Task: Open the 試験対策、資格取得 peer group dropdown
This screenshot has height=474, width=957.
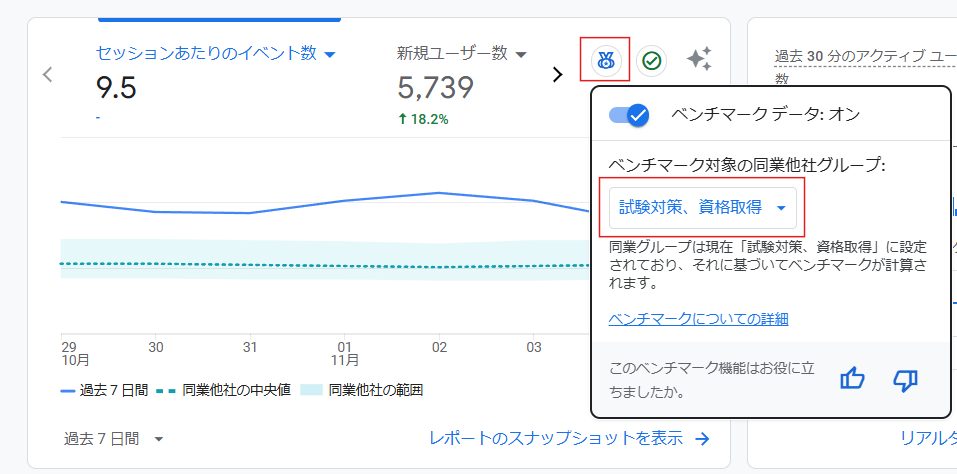Action: pyautogui.click(x=703, y=208)
